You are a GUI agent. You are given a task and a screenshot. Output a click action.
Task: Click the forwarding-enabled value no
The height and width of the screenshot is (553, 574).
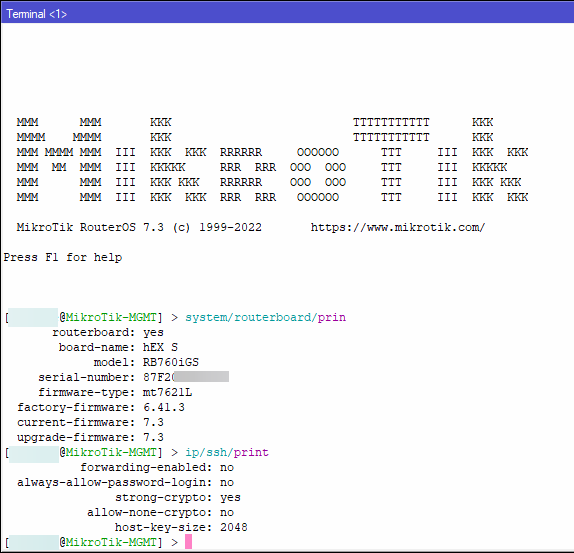click(x=227, y=468)
